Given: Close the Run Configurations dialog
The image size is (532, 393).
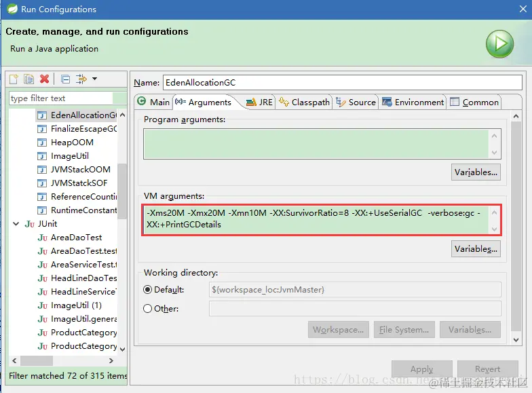Looking at the screenshot, I should coord(522,10).
